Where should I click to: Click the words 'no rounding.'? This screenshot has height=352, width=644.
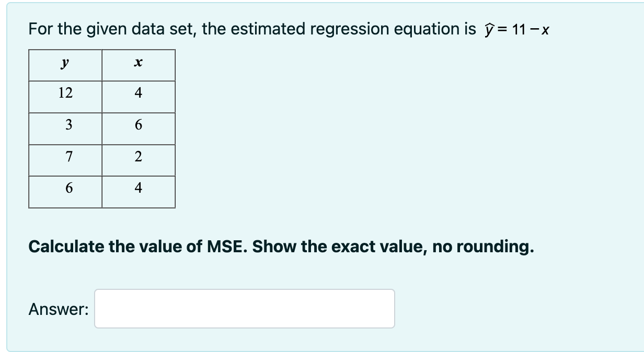(484, 247)
